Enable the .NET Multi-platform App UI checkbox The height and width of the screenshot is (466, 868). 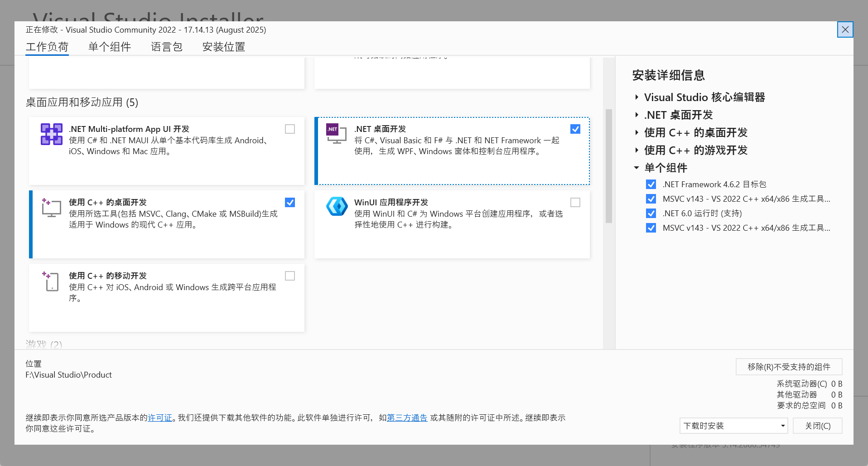pyautogui.click(x=290, y=129)
